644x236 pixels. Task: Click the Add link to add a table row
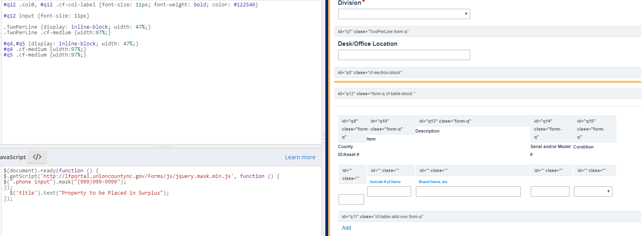point(346,228)
